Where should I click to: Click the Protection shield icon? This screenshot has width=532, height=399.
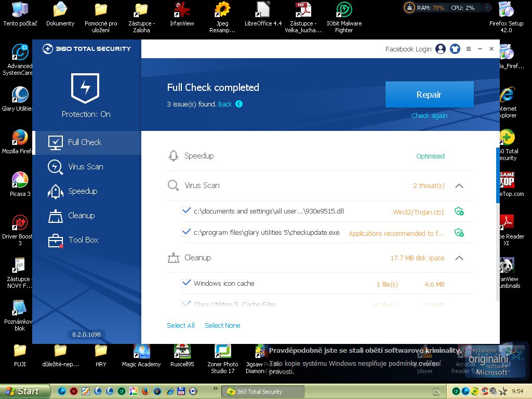click(x=85, y=88)
